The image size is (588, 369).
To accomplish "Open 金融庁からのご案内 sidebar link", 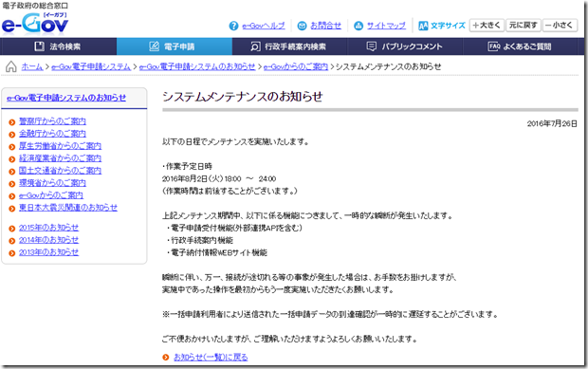I will (x=52, y=134).
